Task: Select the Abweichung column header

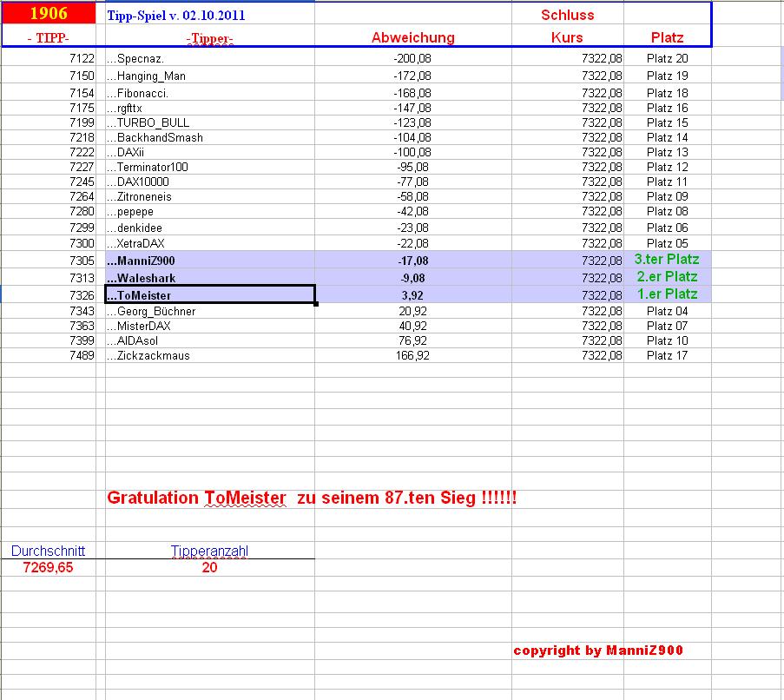Action: 412,38
